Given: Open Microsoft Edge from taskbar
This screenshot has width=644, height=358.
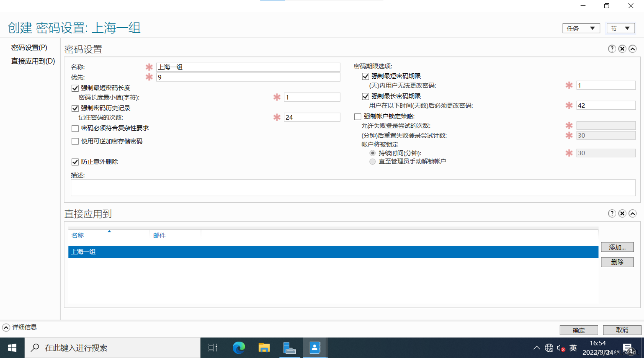Looking at the screenshot, I should tap(239, 348).
